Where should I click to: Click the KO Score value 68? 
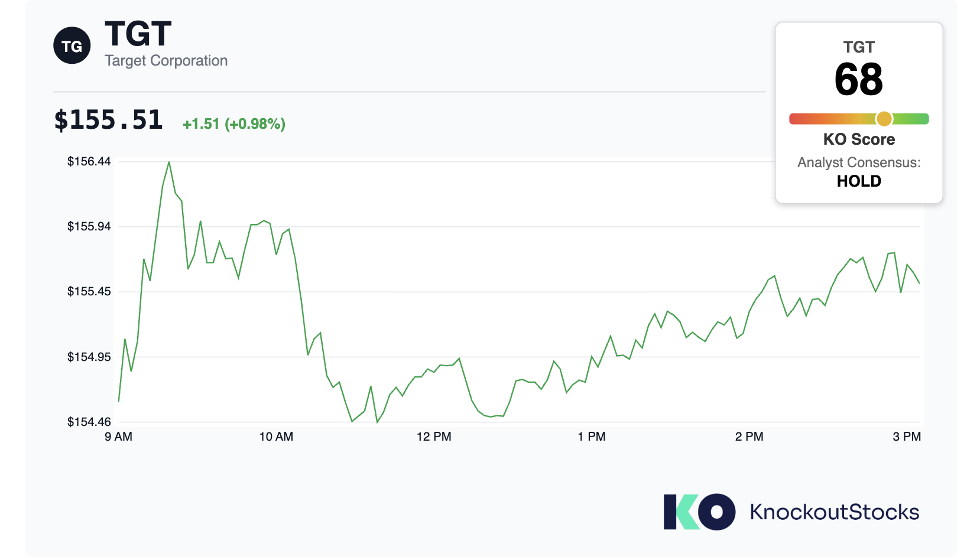tap(859, 79)
